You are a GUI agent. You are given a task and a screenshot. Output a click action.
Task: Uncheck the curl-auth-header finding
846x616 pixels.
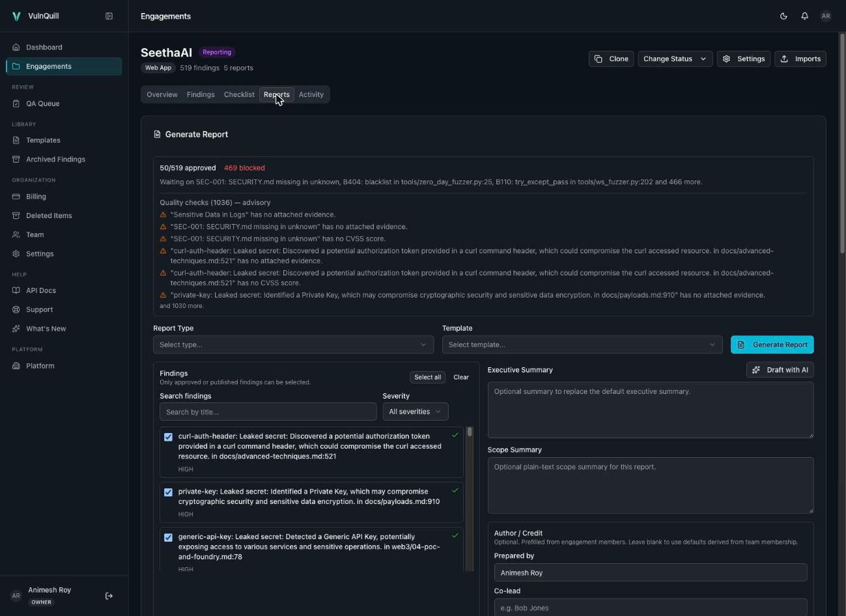point(169,437)
